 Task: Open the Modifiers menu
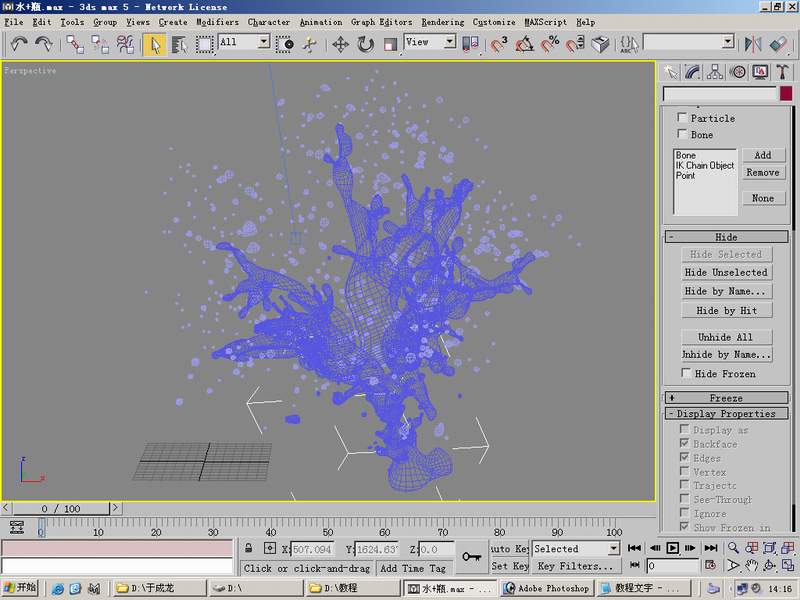coord(217,21)
